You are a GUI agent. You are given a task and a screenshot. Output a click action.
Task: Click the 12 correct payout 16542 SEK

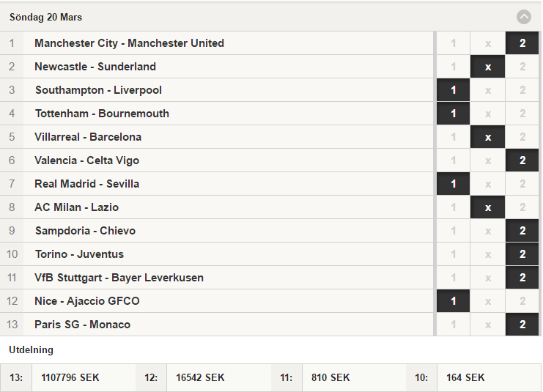200,377
